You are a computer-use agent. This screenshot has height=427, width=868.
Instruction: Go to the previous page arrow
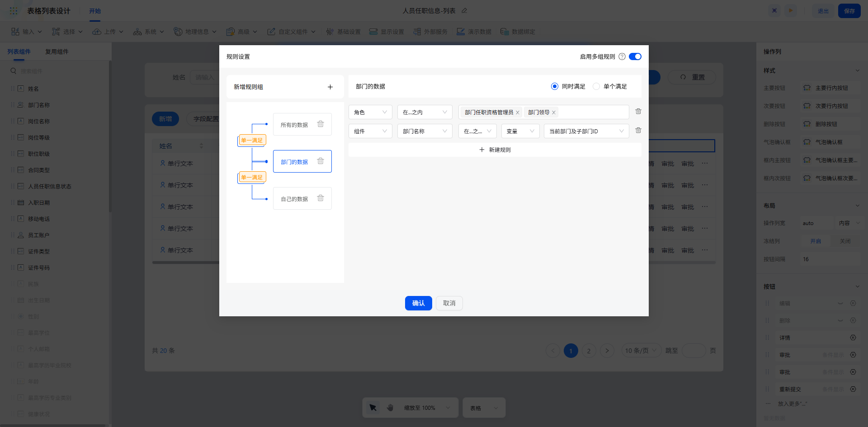[553, 351]
